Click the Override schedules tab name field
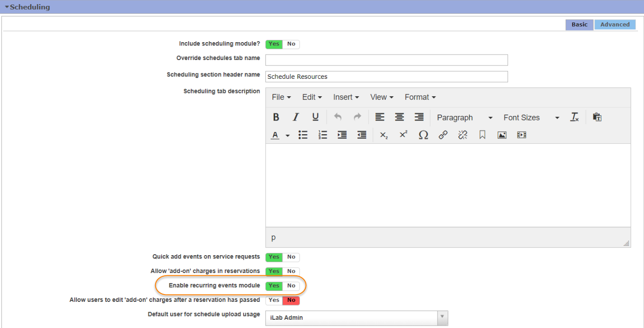Screen dimensions: 644x328 click(386, 60)
